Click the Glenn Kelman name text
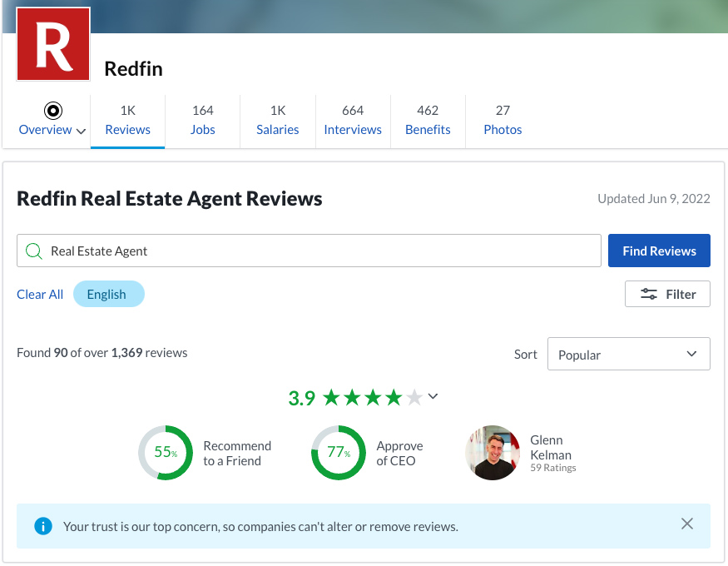Screen dimensions: 728x566 [x=551, y=448]
